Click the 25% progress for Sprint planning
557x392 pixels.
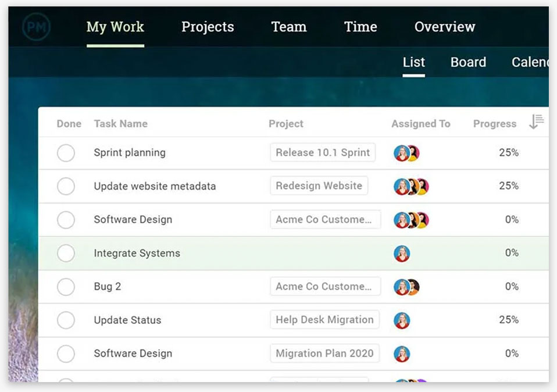tap(509, 152)
